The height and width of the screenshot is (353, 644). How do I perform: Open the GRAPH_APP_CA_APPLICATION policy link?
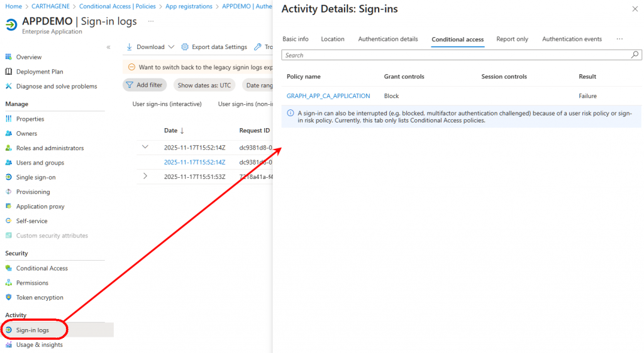(328, 96)
